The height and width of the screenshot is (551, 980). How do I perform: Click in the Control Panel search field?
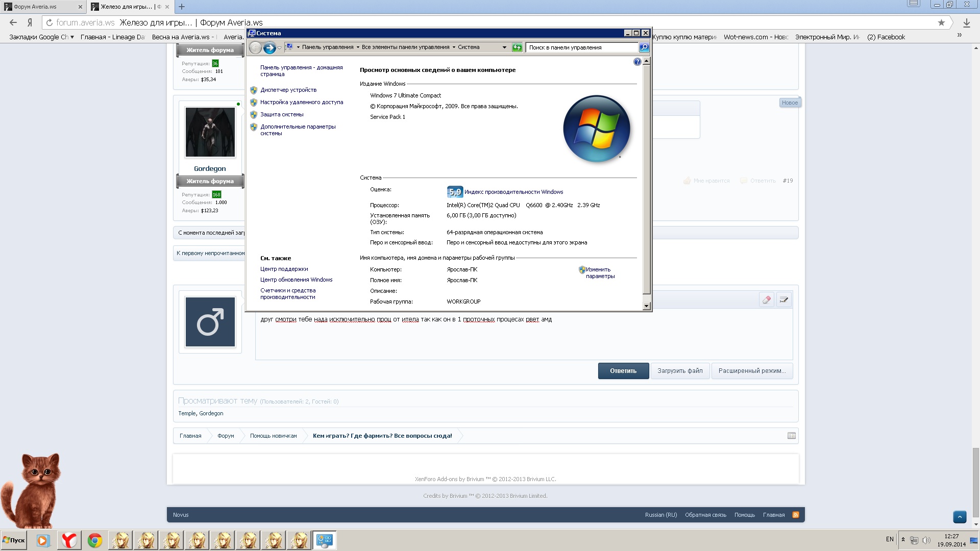pos(581,47)
